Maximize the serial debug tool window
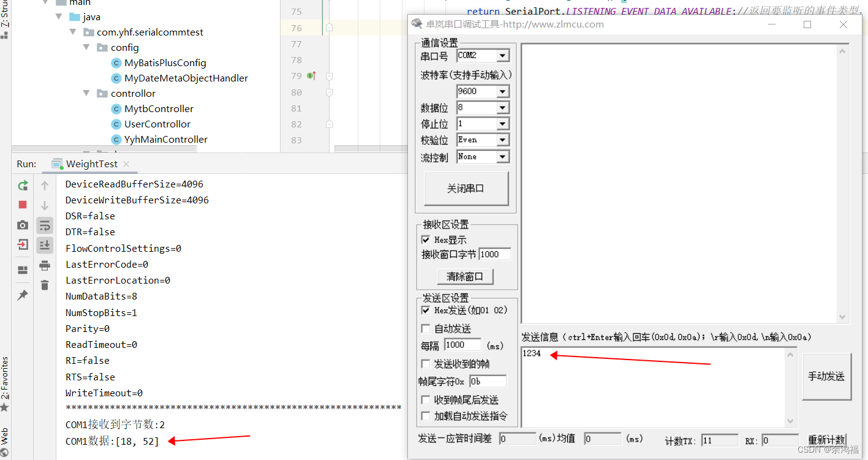 (807, 25)
